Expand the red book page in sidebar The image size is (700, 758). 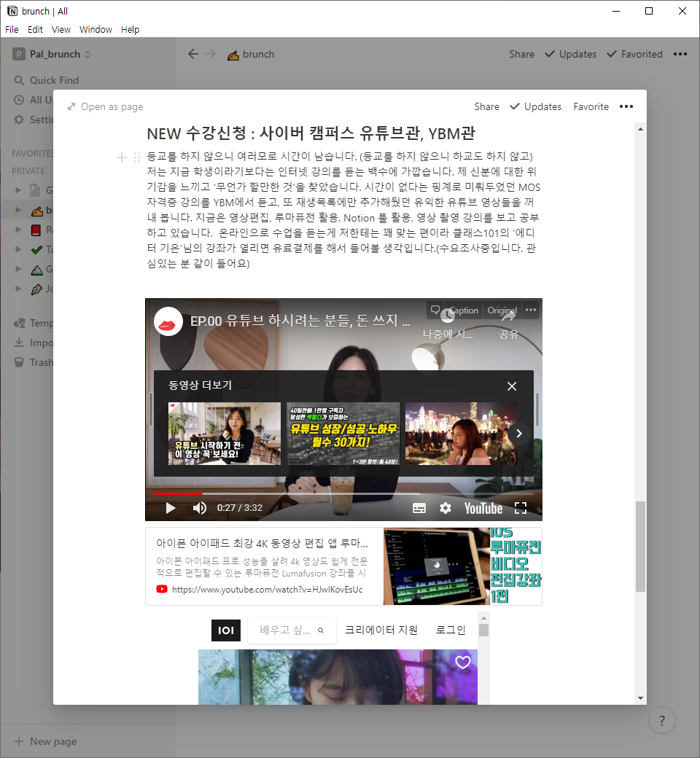click(x=18, y=230)
